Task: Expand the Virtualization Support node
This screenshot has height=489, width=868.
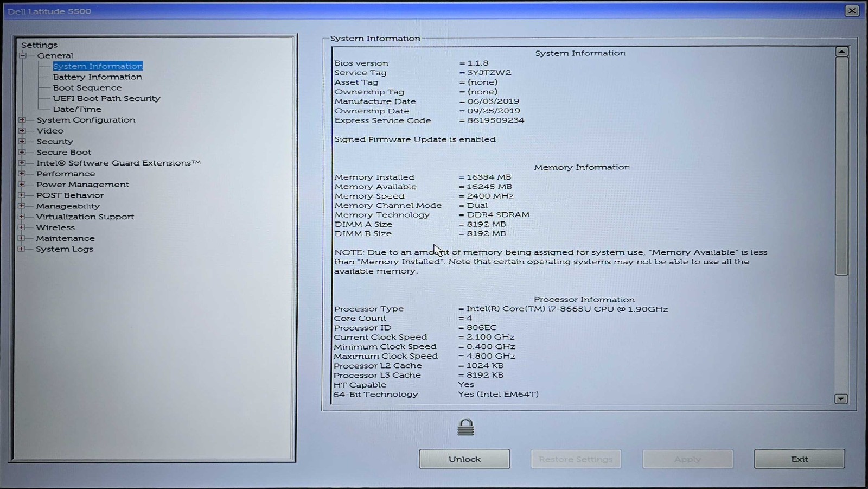Action: coord(22,217)
